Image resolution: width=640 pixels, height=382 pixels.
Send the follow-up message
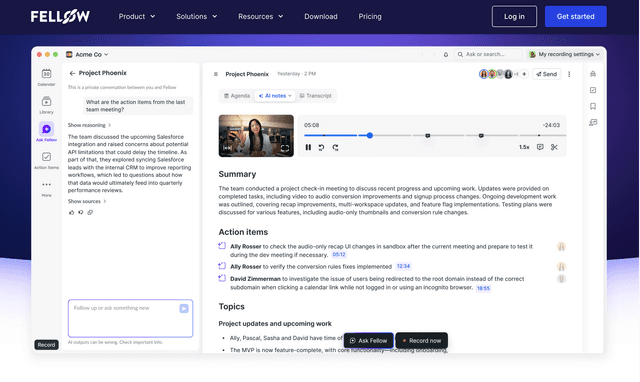184,309
